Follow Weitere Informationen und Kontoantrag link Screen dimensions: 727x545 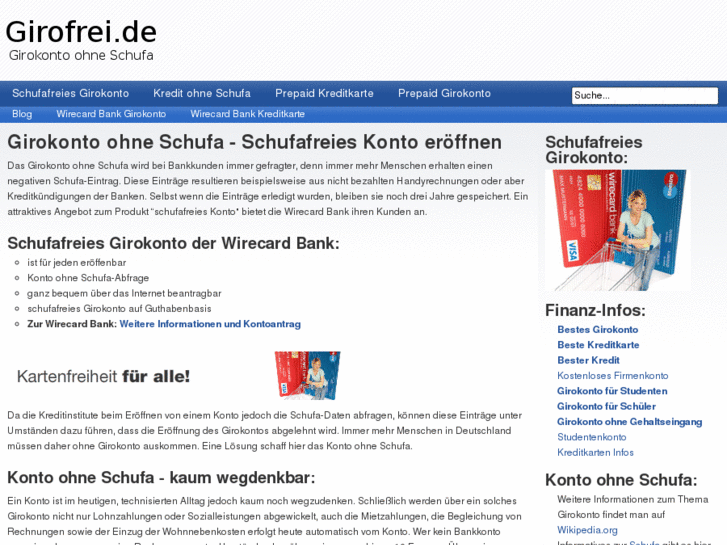[210, 324]
